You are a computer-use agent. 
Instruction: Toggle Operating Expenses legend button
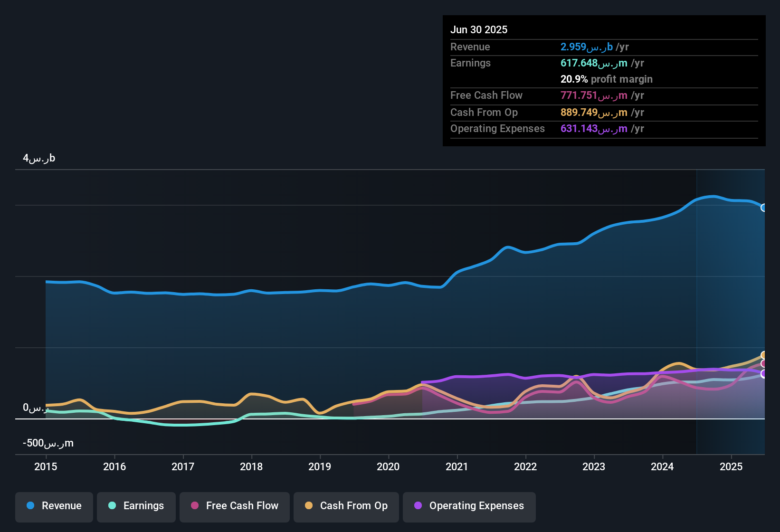coord(469,506)
